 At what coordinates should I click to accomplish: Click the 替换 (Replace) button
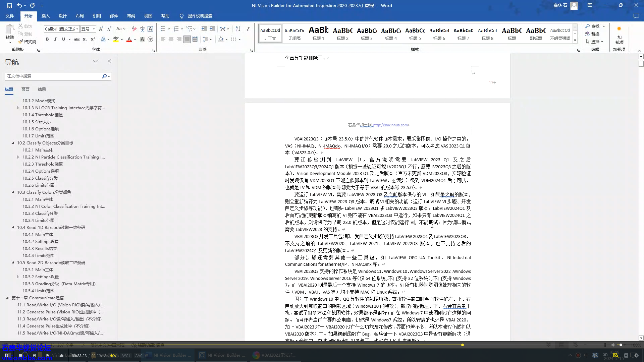(x=592, y=34)
